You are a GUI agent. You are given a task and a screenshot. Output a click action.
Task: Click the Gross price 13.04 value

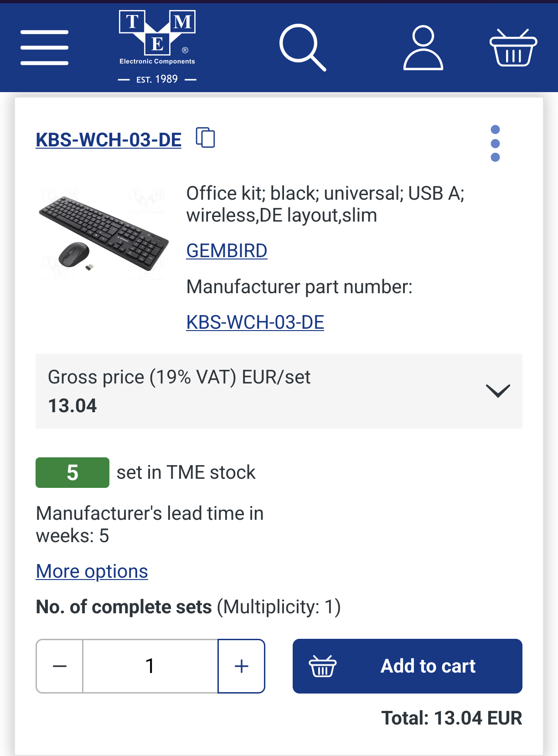(x=72, y=406)
